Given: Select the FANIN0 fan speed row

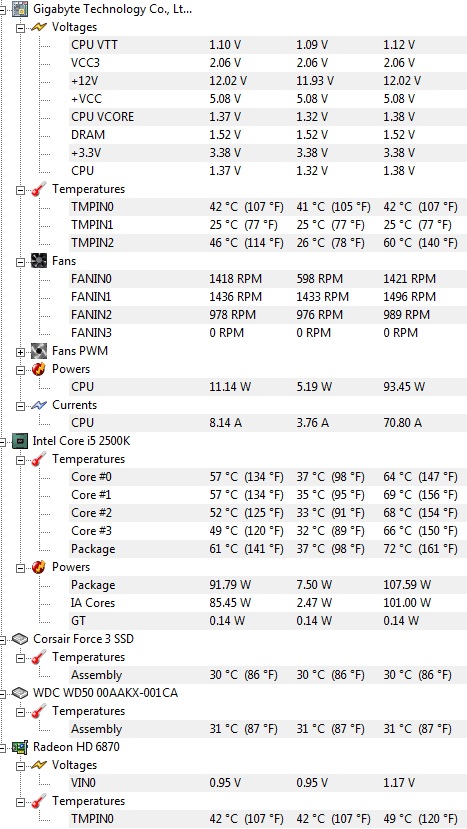Looking at the screenshot, I should coord(268,279).
